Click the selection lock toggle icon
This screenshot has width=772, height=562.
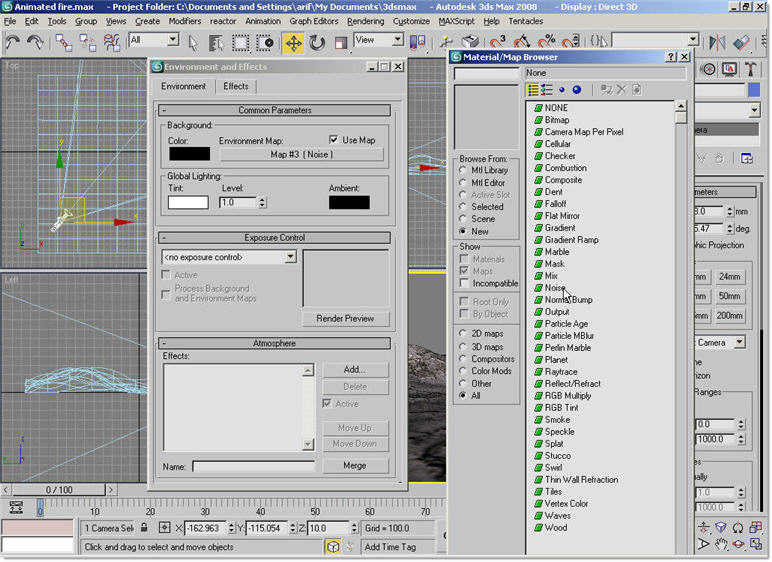144,527
